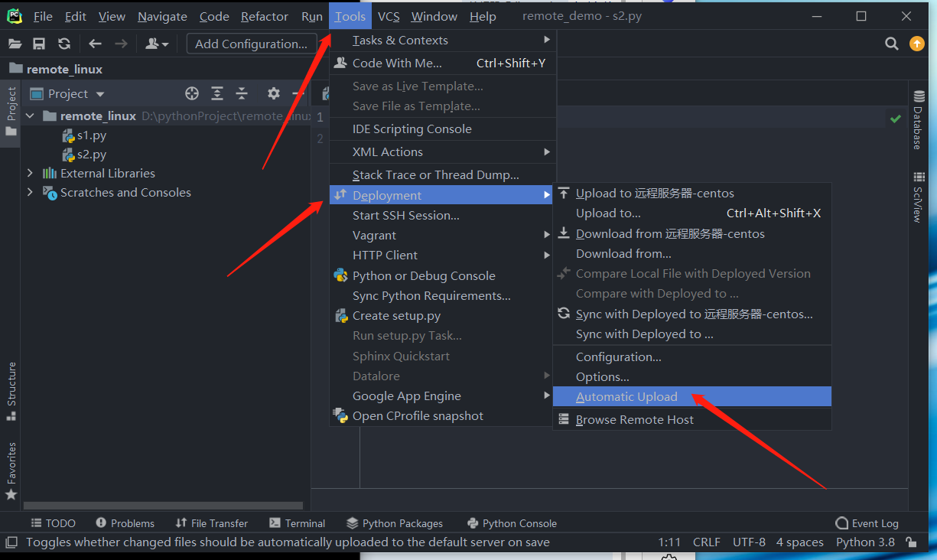This screenshot has width=937, height=560.
Task: Click the green inspection checkmark icon
Action: pyautogui.click(x=895, y=119)
